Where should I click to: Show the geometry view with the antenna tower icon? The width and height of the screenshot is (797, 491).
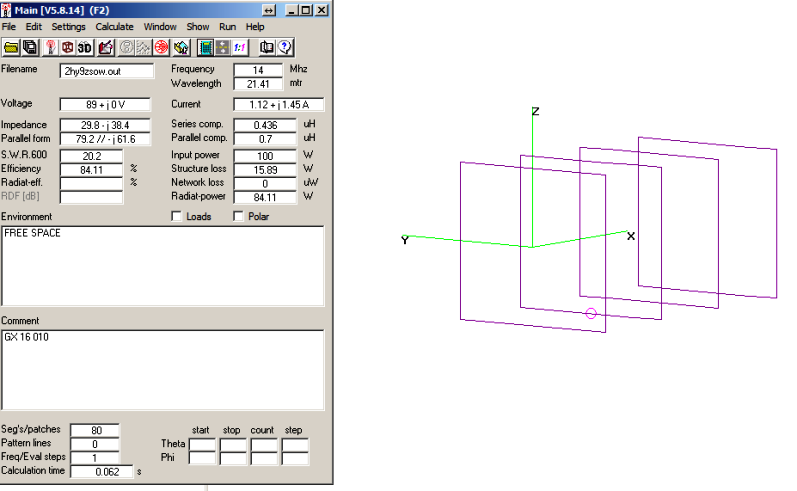pyautogui.click(x=50, y=48)
